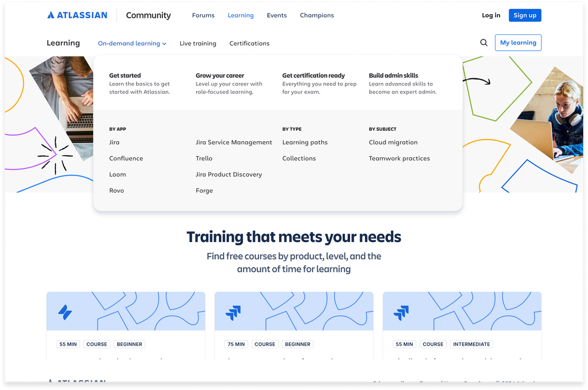Select Loom under By App
The width and height of the screenshot is (588, 390).
click(117, 174)
